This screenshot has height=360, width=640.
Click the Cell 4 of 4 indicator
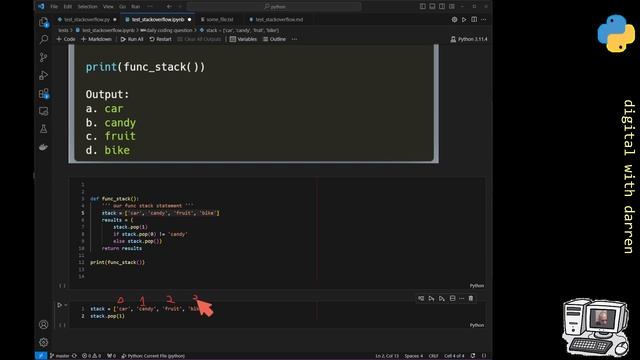[x=454, y=356]
